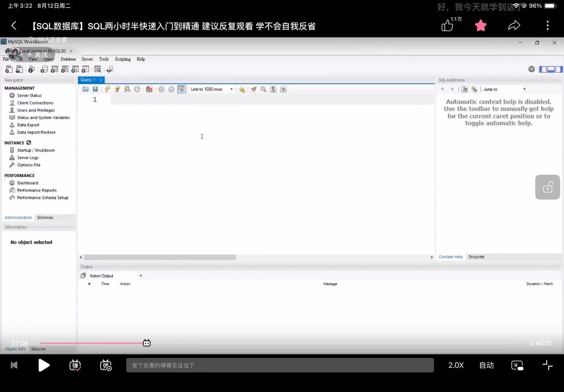
Task: Open Server Status in Navigator
Action: (29, 95)
